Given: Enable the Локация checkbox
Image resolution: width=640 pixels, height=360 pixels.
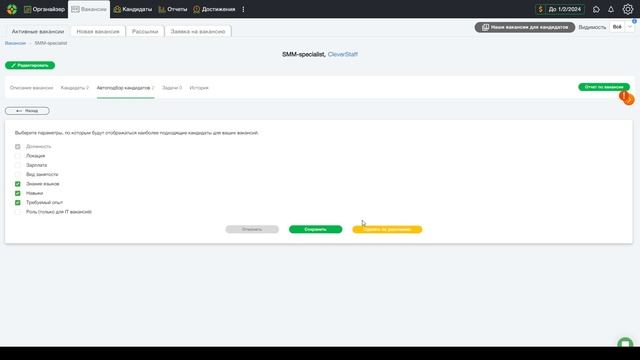Looking at the screenshot, I should (18, 156).
